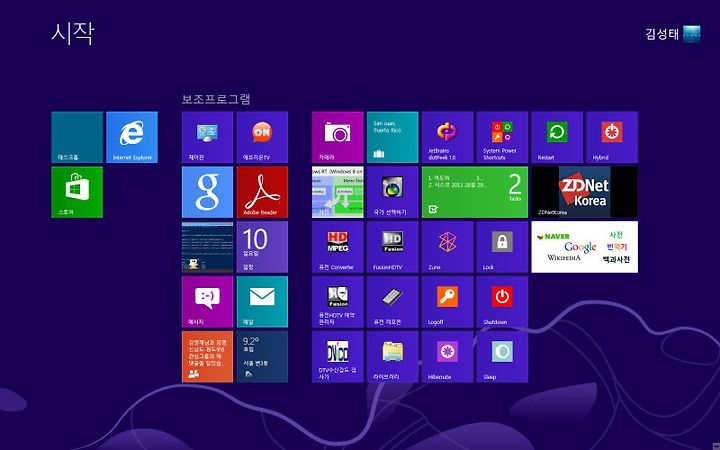Open the 메일 mail tile

(262, 302)
